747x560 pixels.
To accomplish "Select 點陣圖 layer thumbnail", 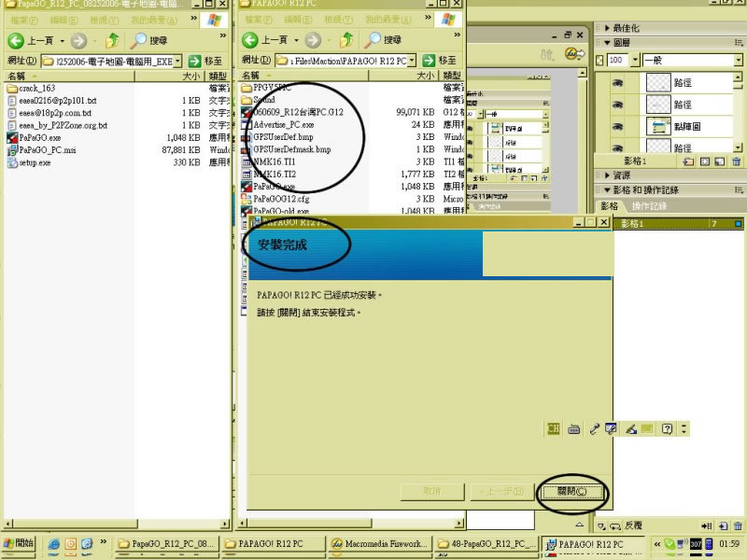I will pos(658,127).
